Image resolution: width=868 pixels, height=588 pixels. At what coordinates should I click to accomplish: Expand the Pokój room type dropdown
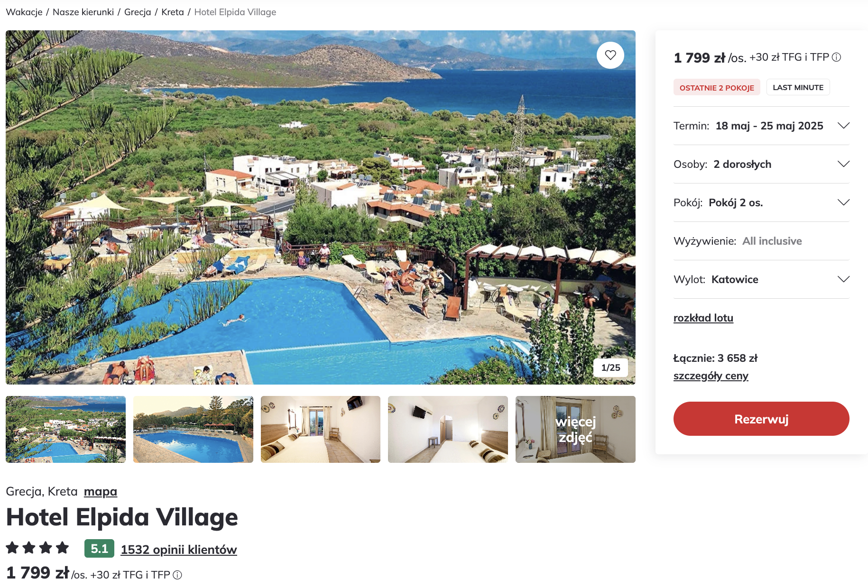coord(761,202)
